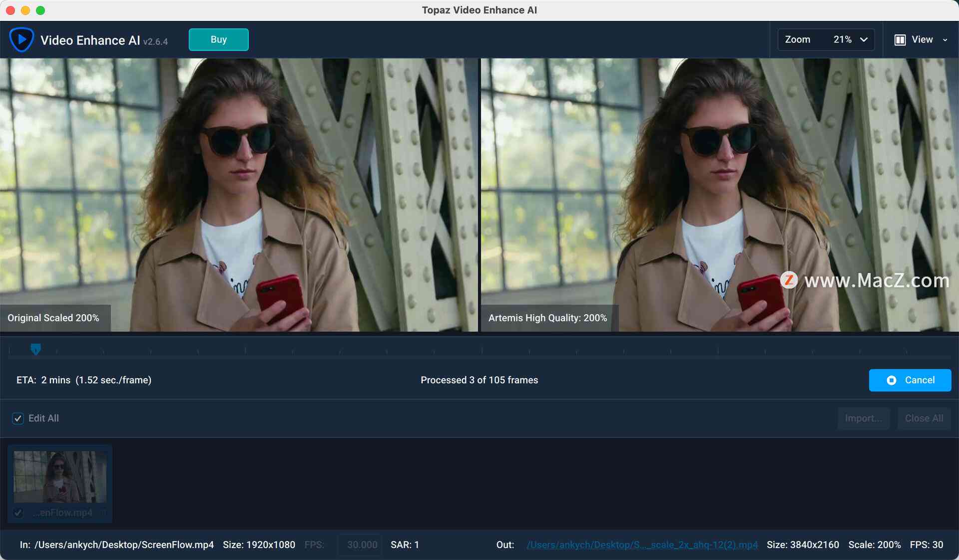Viewport: 959px width, 560px height.
Task: Click the FPS: 30 output text
Action: pos(927,545)
